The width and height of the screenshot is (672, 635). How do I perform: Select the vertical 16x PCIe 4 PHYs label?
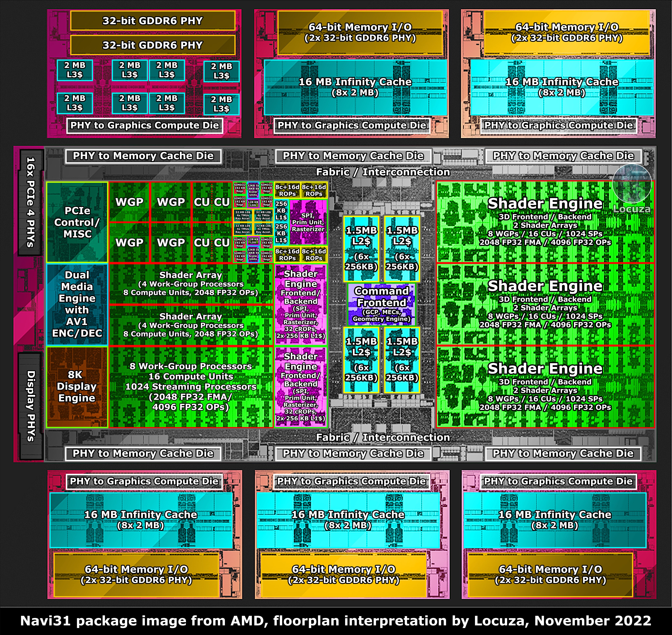[x=31, y=202]
